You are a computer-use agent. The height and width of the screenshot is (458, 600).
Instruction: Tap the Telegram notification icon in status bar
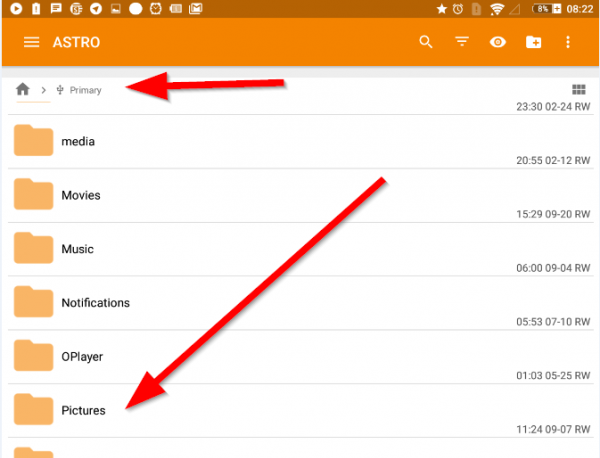(x=96, y=8)
